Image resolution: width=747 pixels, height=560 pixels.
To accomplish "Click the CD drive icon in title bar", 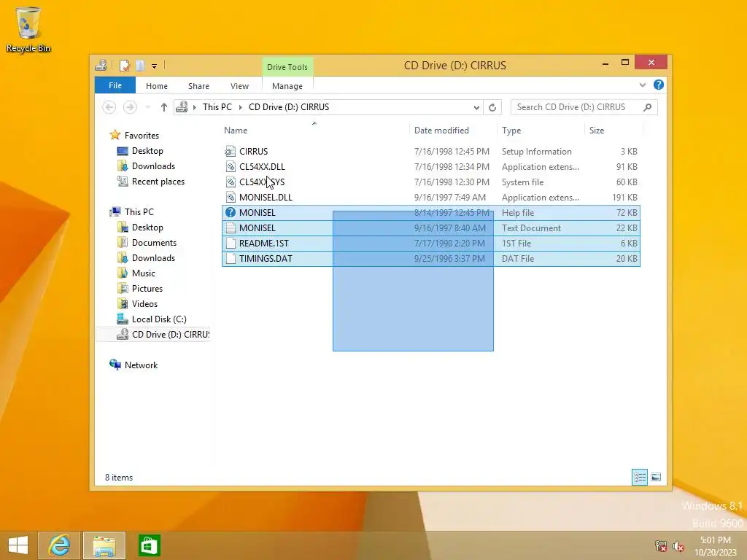I will (101, 65).
